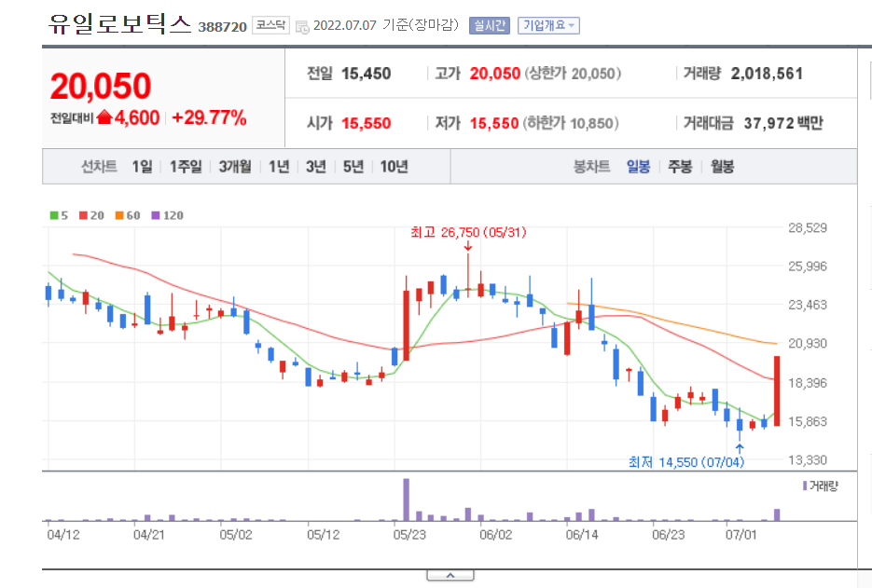The height and width of the screenshot is (588, 872).
Task: Click the 거래대금 value 37,972 백만
Action: [783, 123]
